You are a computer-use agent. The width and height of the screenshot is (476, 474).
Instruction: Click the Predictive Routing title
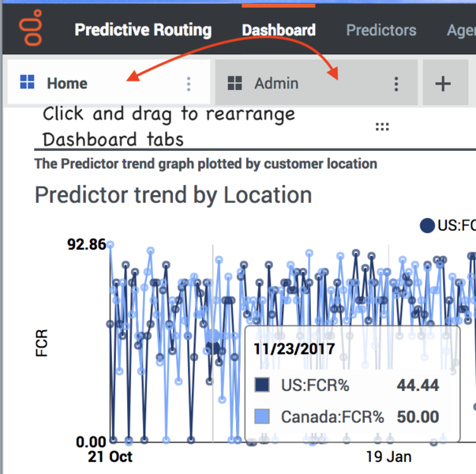point(143,31)
